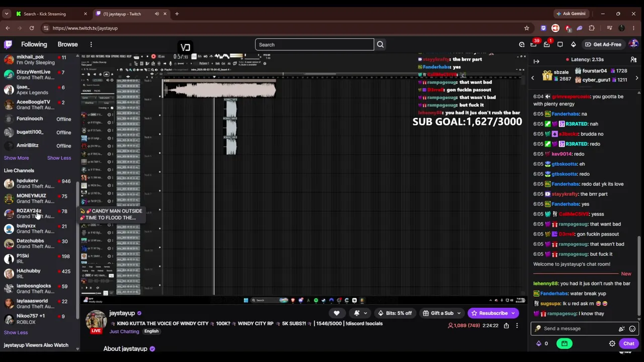Open the Twitch more options menu
Image resolution: width=644 pixels, height=362 pixels.
91,44
